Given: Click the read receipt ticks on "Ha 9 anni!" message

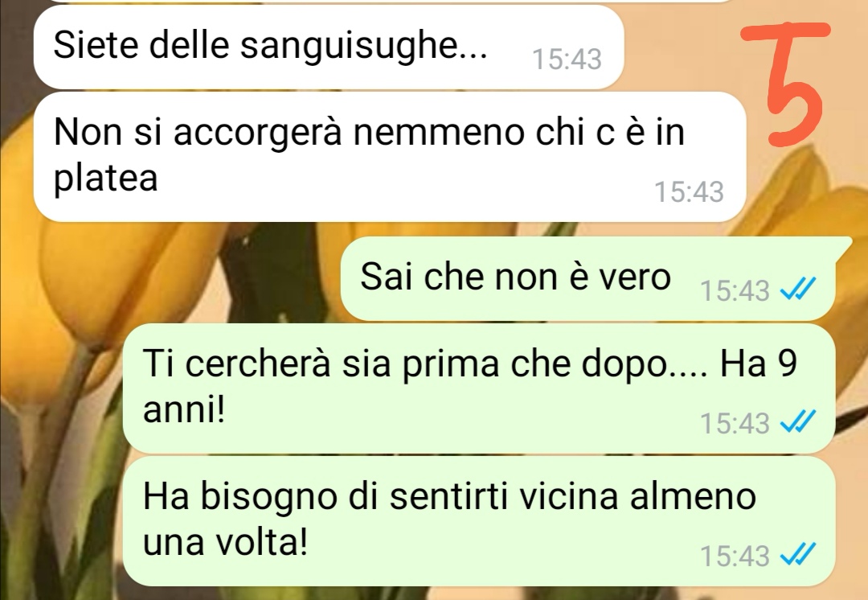Looking at the screenshot, I should 798,422.
